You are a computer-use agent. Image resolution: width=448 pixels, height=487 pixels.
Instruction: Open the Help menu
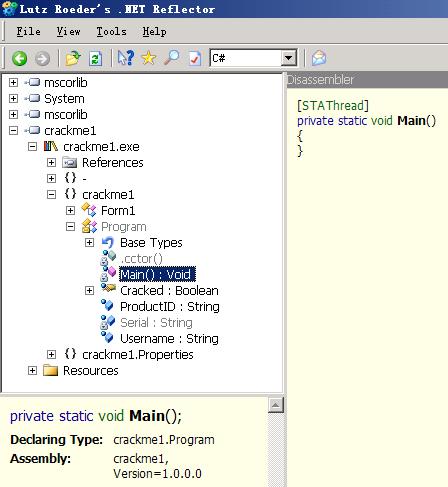pos(154,32)
